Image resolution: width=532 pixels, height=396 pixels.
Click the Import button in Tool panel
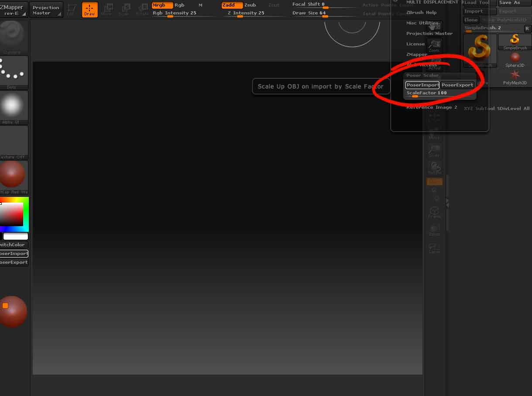tap(480, 11)
